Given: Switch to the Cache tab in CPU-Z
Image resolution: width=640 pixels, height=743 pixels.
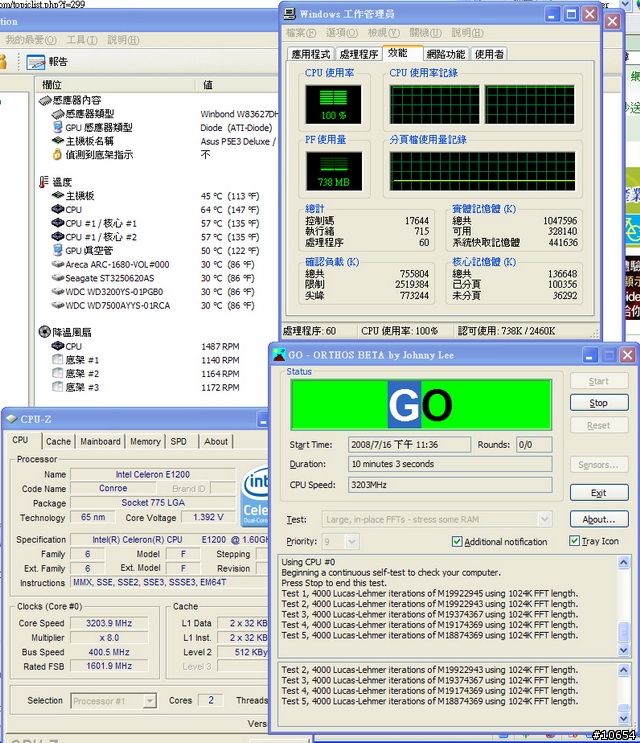Looking at the screenshot, I should pos(58,441).
